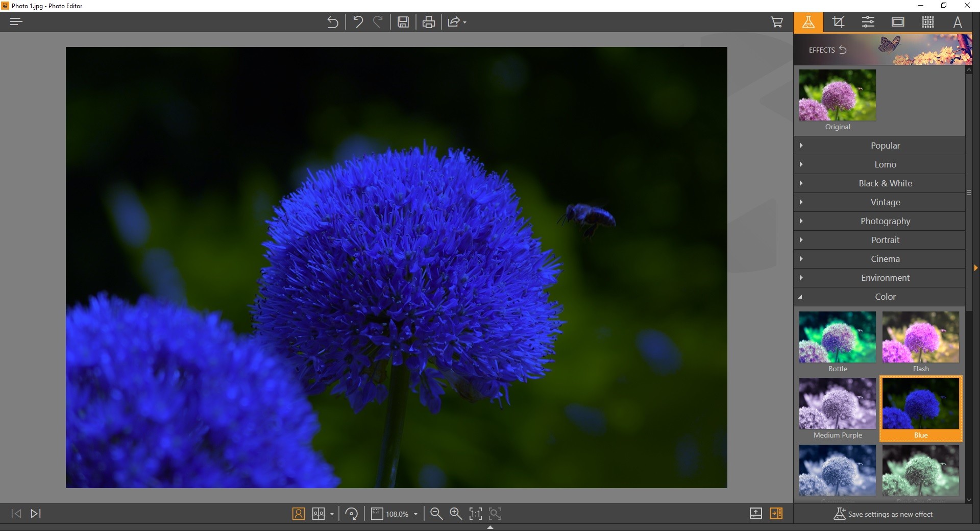
Task: Open the Adjustments sliders tab
Action: pos(868,22)
